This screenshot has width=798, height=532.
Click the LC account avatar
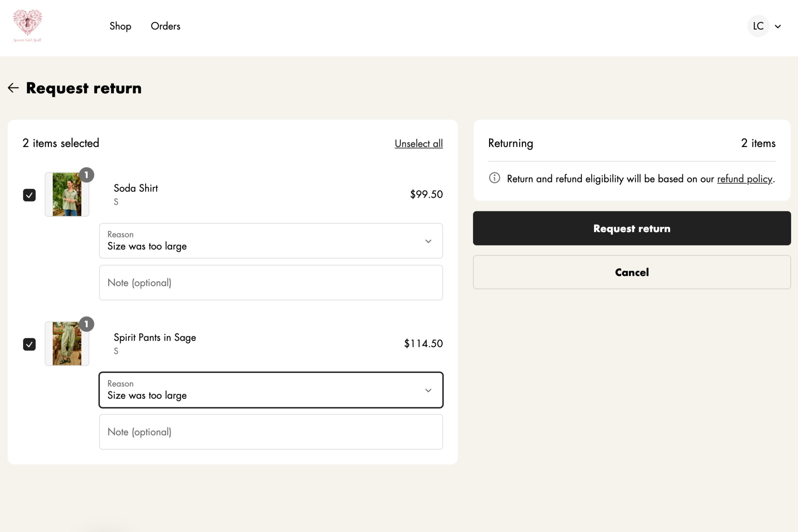pos(758,26)
